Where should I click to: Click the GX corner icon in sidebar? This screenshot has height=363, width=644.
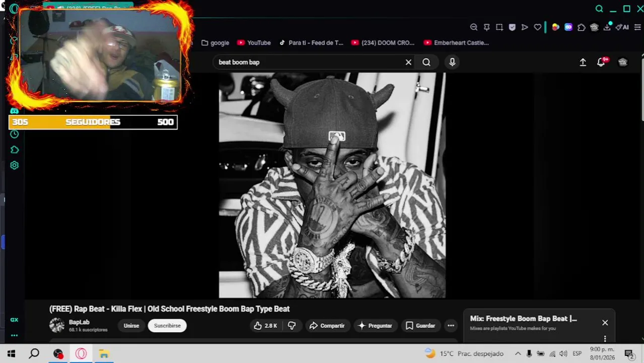click(14, 320)
